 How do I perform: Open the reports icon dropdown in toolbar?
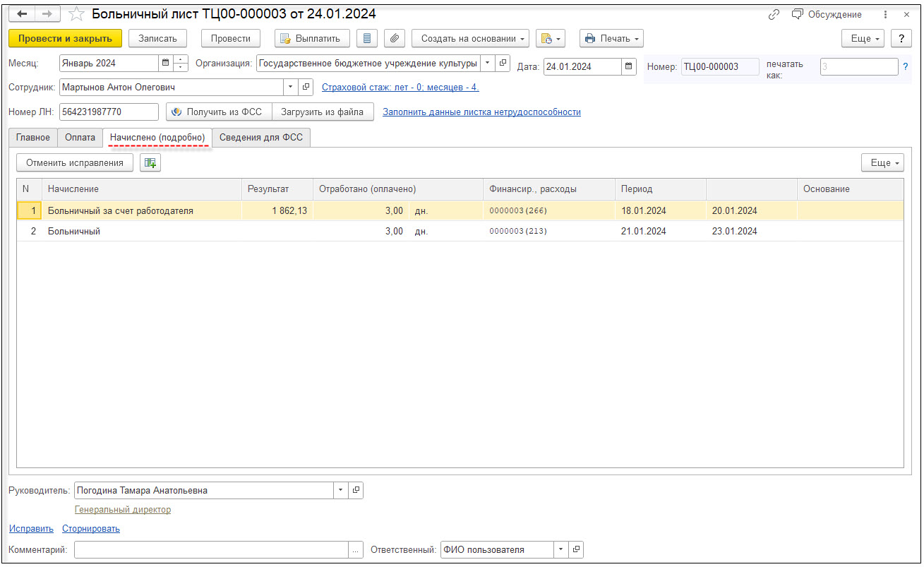tap(551, 38)
